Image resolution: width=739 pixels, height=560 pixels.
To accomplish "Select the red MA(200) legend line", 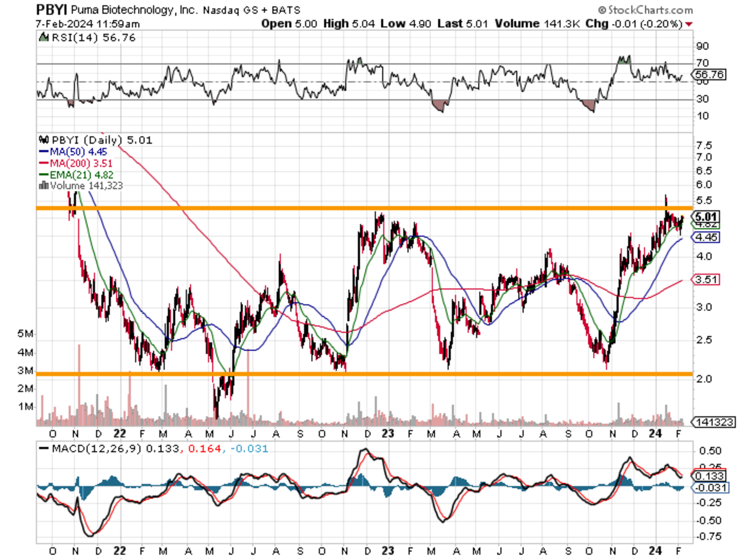I will click(44, 162).
